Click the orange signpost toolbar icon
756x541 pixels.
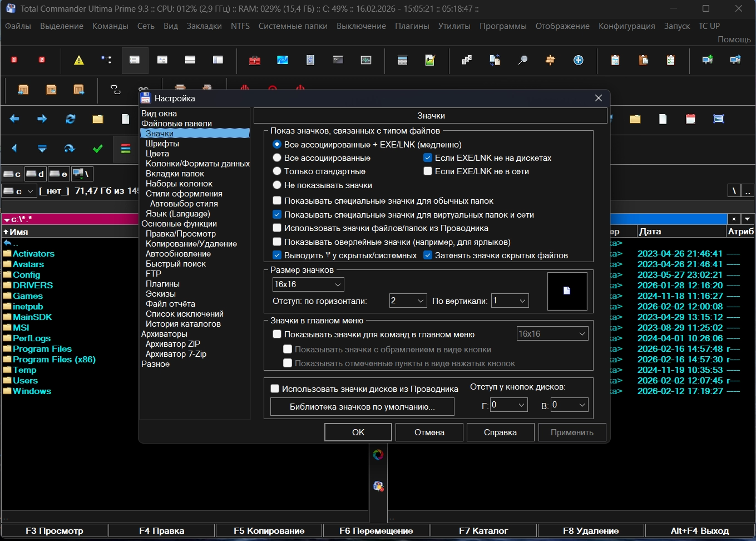click(550, 60)
